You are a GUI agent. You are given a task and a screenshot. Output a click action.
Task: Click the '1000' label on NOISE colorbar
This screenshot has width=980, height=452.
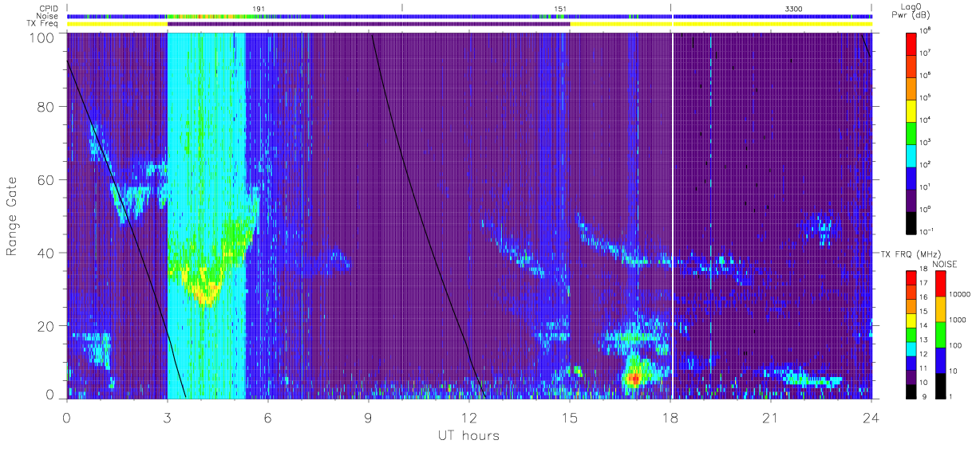click(x=958, y=321)
